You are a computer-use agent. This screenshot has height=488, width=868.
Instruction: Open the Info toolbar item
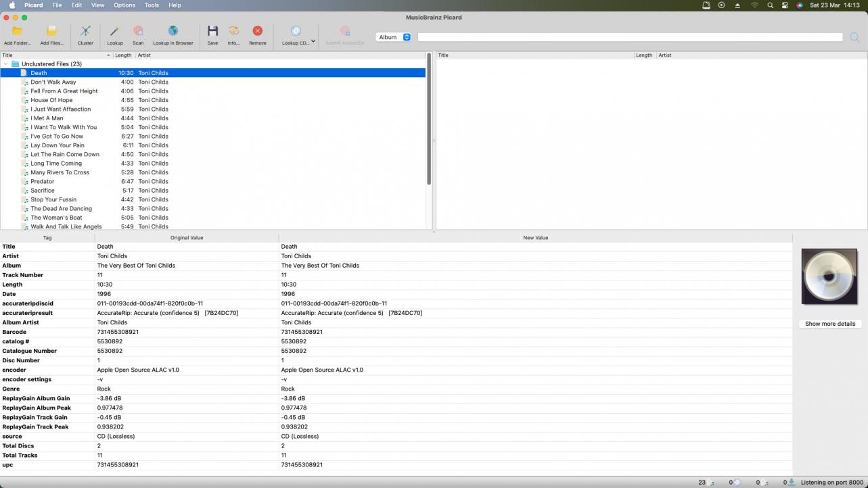pos(233,32)
